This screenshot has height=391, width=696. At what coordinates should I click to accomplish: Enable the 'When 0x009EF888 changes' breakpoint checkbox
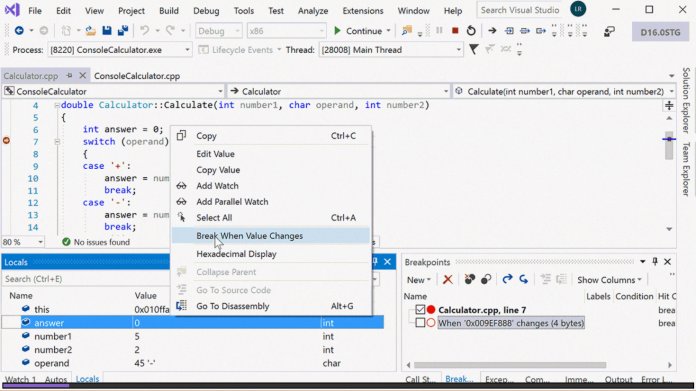click(x=420, y=323)
